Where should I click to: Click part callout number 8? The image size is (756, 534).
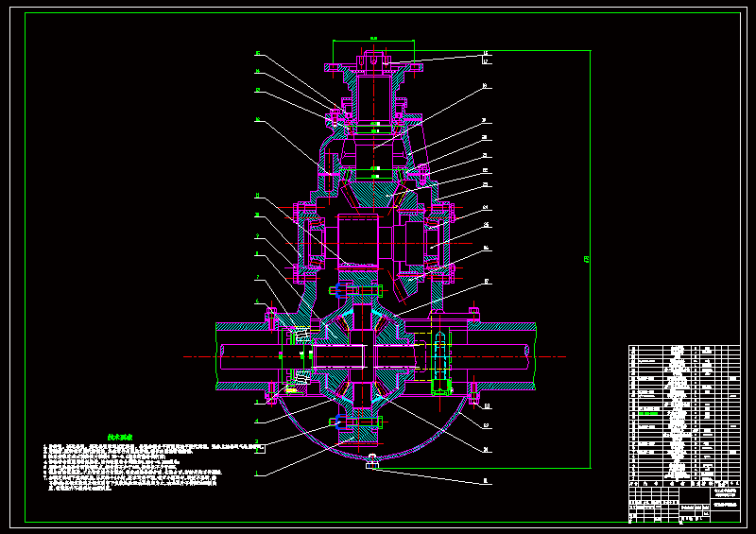[x=257, y=253]
